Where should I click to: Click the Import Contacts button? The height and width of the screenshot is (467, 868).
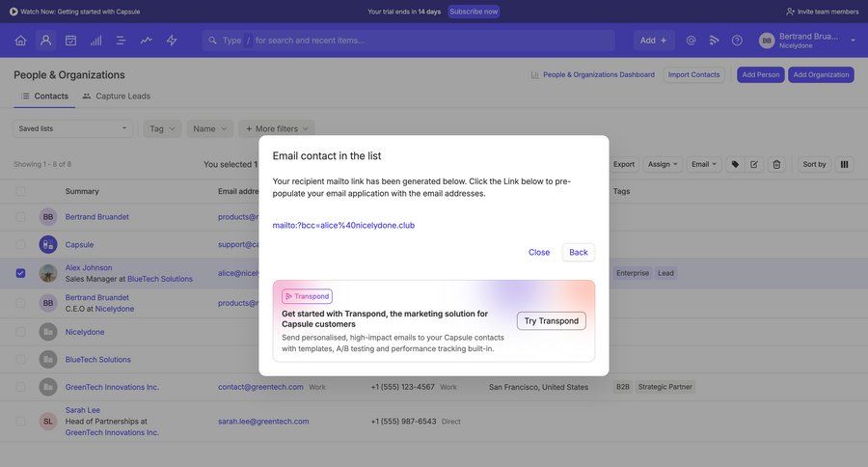click(693, 75)
